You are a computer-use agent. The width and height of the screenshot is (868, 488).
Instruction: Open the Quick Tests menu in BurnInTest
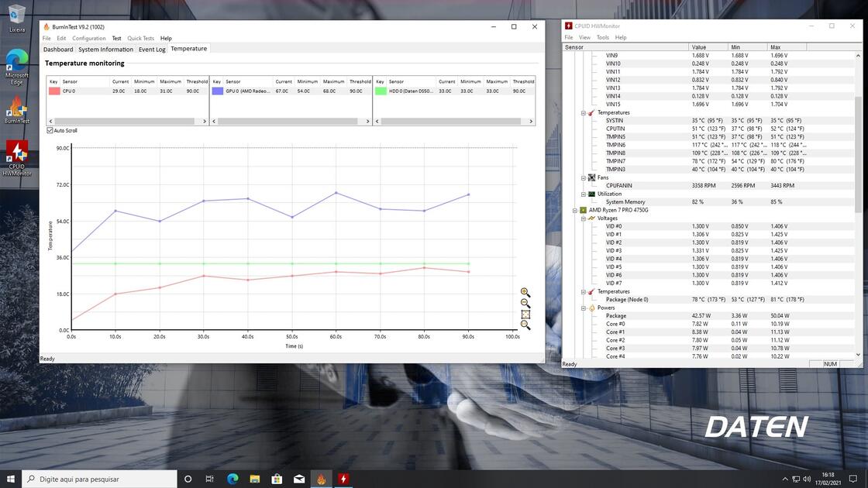140,38
